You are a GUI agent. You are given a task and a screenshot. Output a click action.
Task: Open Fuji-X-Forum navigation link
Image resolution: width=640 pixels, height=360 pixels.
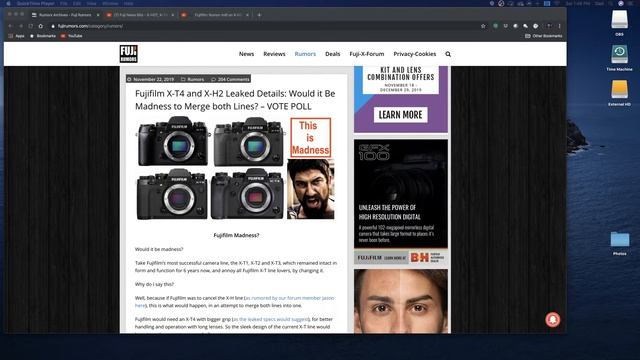click(x=367, y=54)
